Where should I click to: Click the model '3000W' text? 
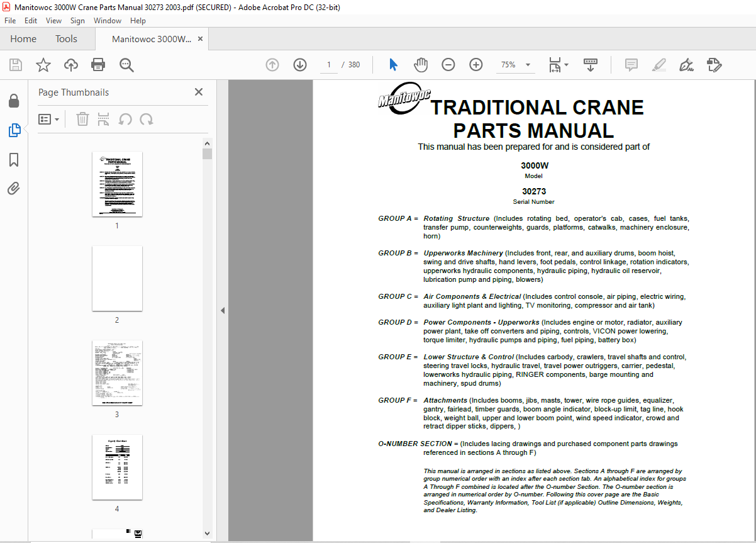(535, 165)
